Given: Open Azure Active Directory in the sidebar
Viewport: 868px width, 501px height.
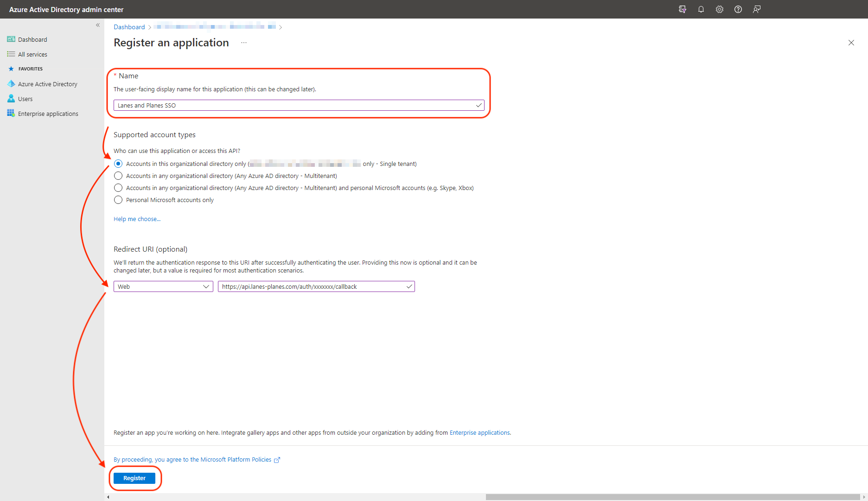Looking at the screenshot, I should click(x=47, y=84).
